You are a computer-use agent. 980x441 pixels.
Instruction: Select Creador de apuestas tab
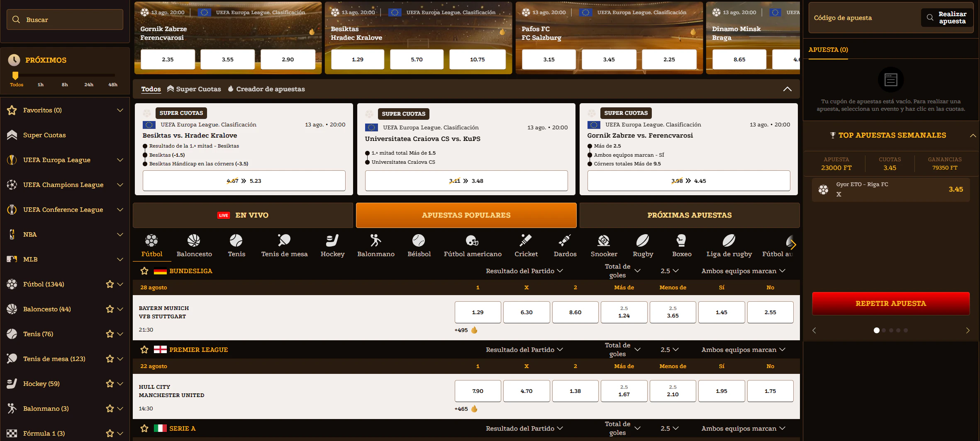(266, 89)
